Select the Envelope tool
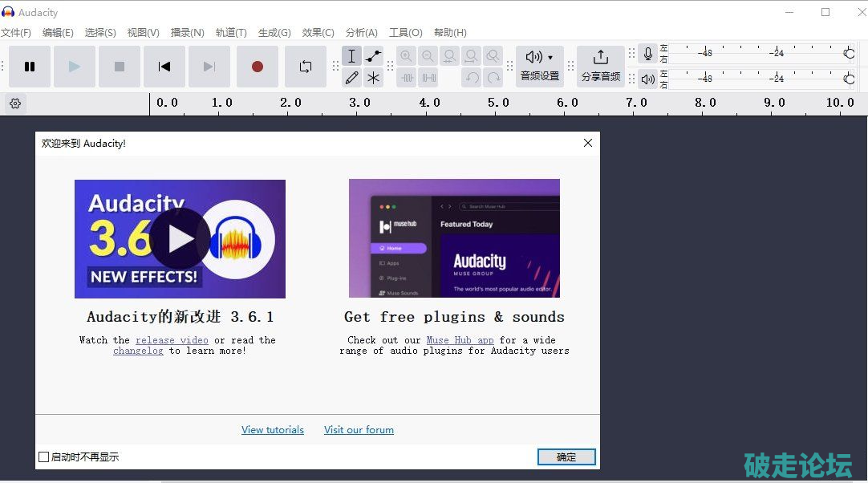Screen dimensions: 868x483 coord(373,56)
